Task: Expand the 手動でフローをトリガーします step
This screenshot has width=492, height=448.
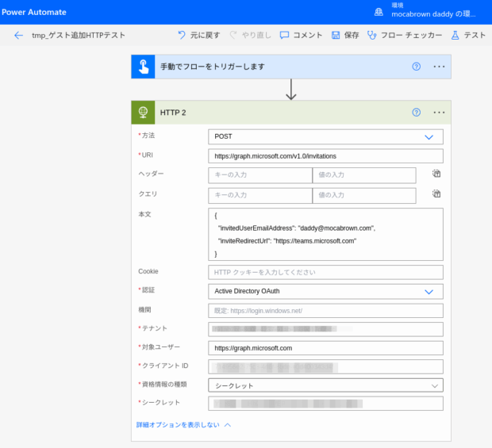Action: coord(291,67)
